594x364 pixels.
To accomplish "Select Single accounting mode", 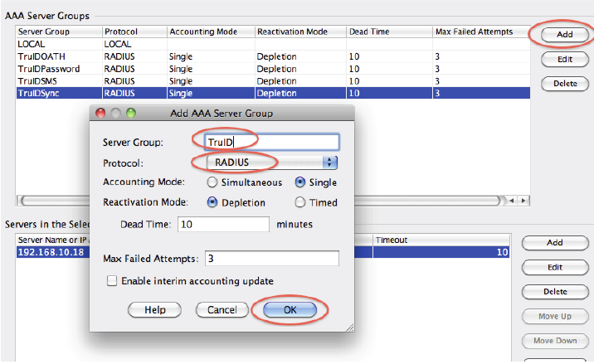I will pyautogui.click(x=301, y=182).
